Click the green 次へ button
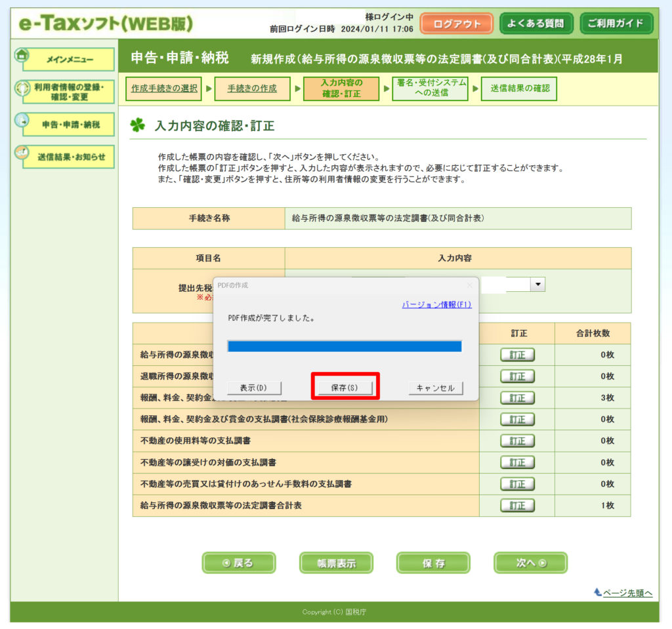Image resolution: width=672 pixels, height=629 pixels. [530, 563]
